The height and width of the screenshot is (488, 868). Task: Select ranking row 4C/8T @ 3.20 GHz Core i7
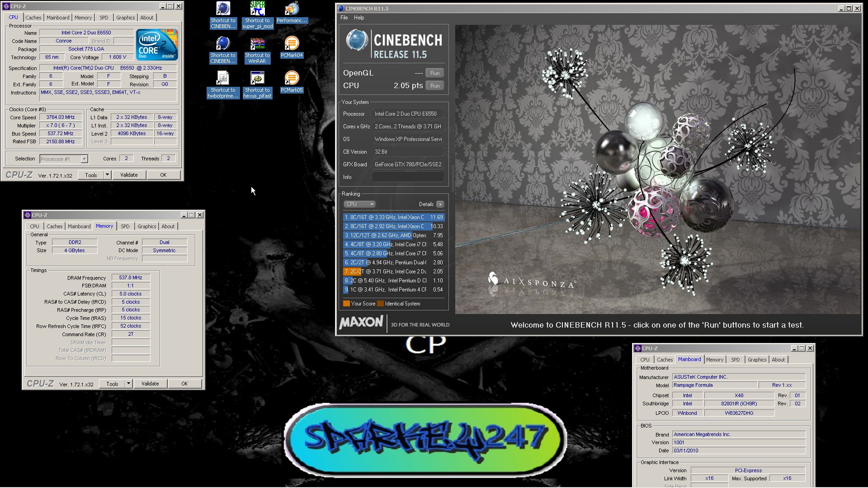tap(394, 244)
